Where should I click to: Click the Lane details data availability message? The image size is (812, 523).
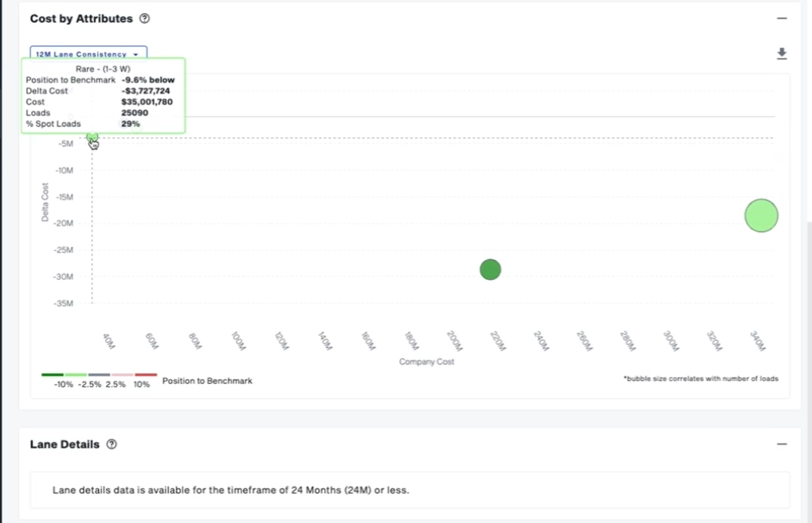point(231,490)
